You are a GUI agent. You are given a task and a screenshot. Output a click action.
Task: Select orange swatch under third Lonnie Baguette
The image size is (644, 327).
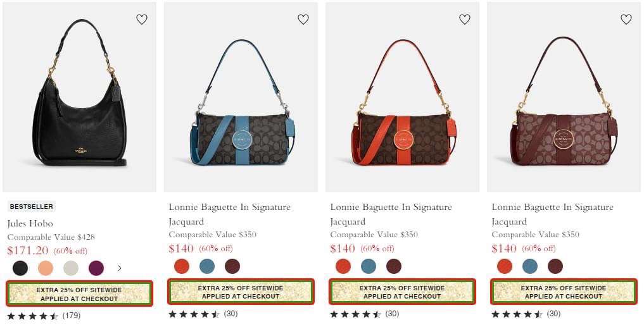(343, 266)
